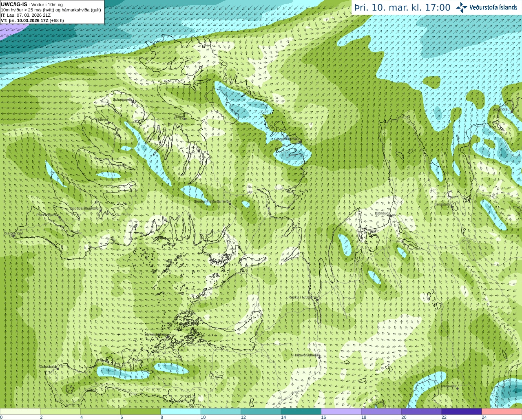
Task: Click the 10m hviður > 25 m/s description line
Action: (51, 10)
